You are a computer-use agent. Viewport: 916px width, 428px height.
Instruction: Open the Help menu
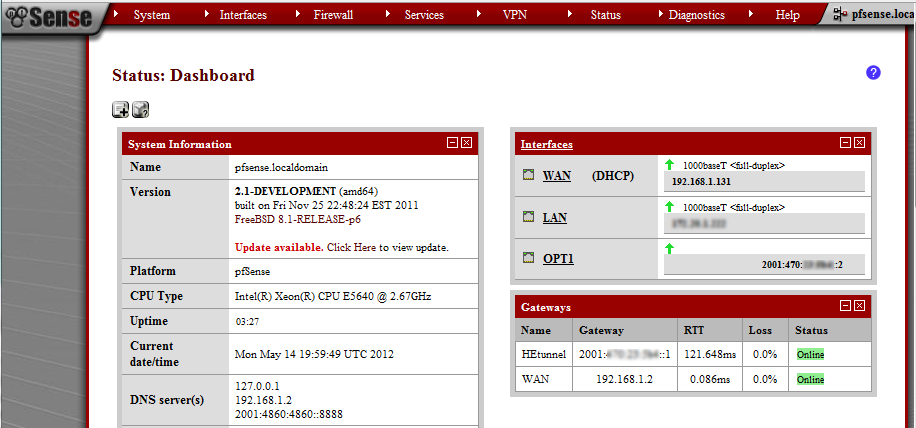tap(787, 15)
